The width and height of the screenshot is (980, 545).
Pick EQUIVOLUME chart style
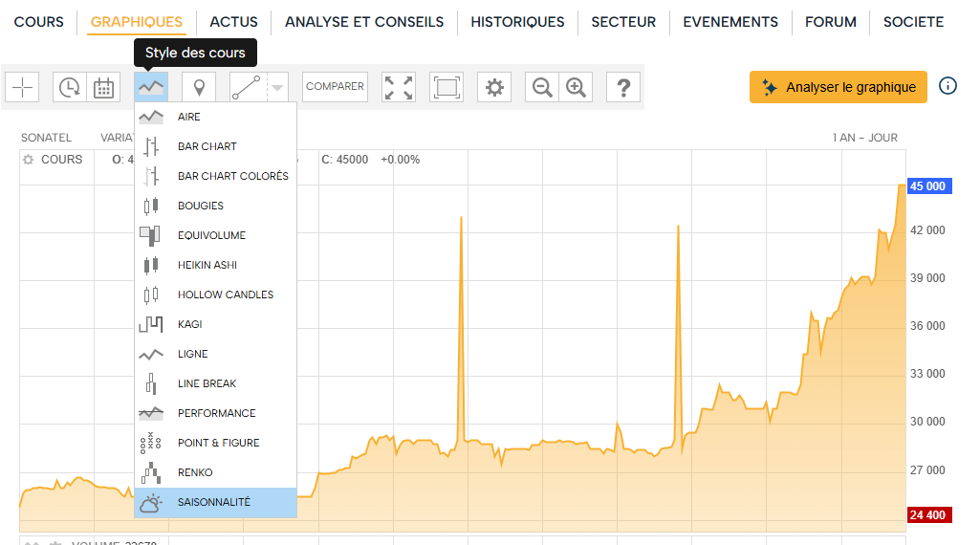[x=216, y=235]
